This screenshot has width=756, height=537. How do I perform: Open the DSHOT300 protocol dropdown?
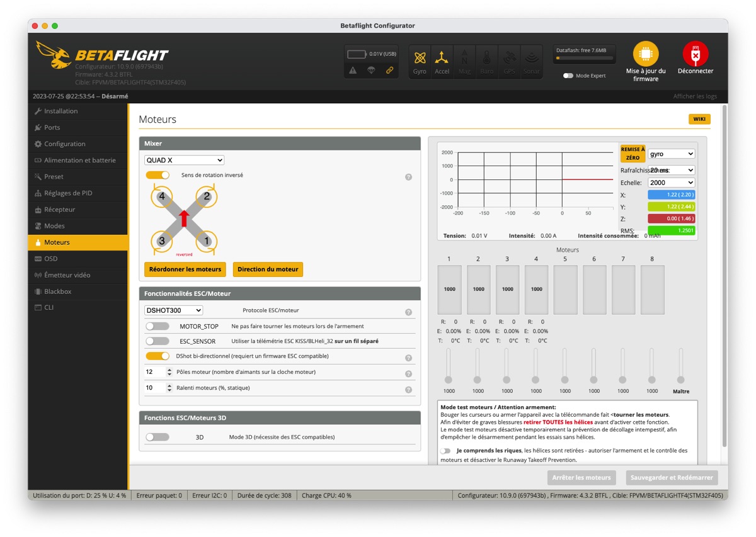[x=174, y=310]
